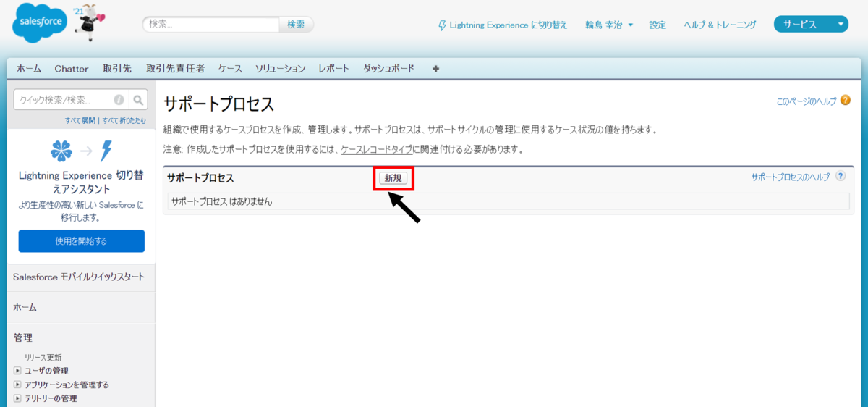Open the ソリューション tab
The height and width of the screenshot is (407, 868).
click(281, 69)
